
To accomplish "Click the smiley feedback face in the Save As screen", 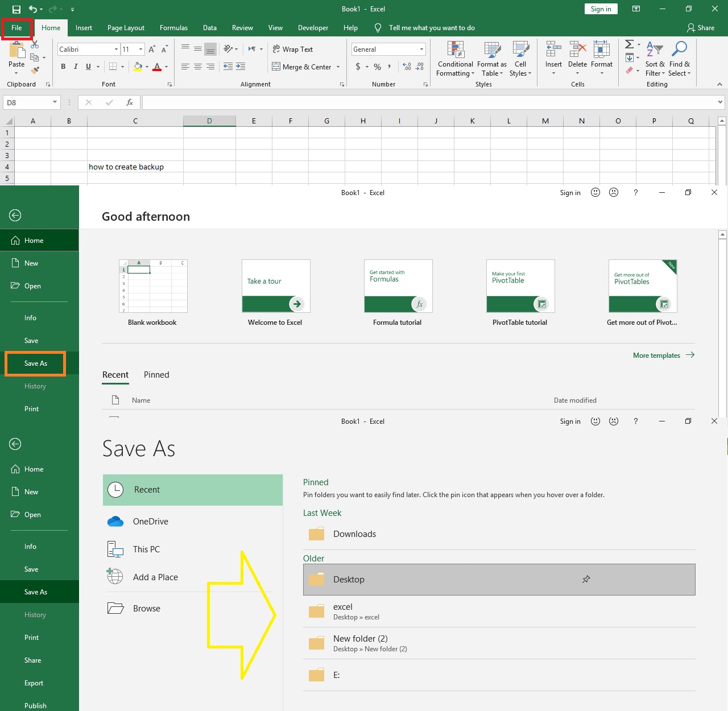I will pyautogui.click(x=595, y=421).
